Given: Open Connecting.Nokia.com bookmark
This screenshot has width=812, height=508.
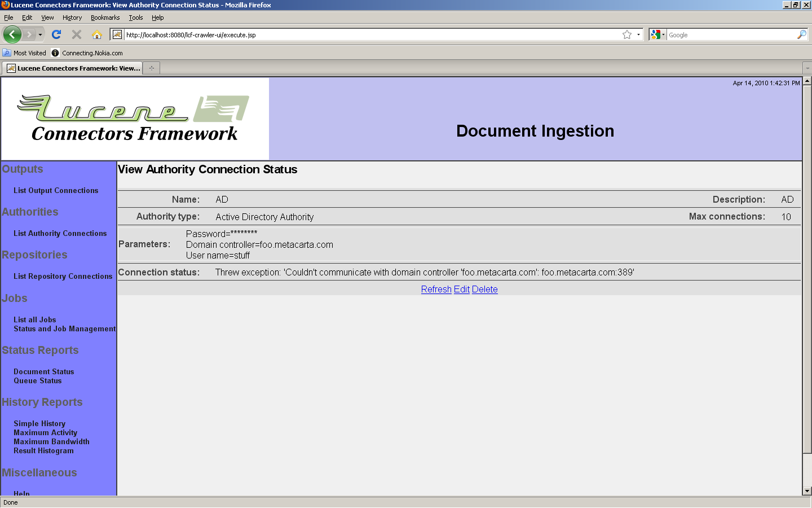Looking at the screenshot, I should [92, 53].
